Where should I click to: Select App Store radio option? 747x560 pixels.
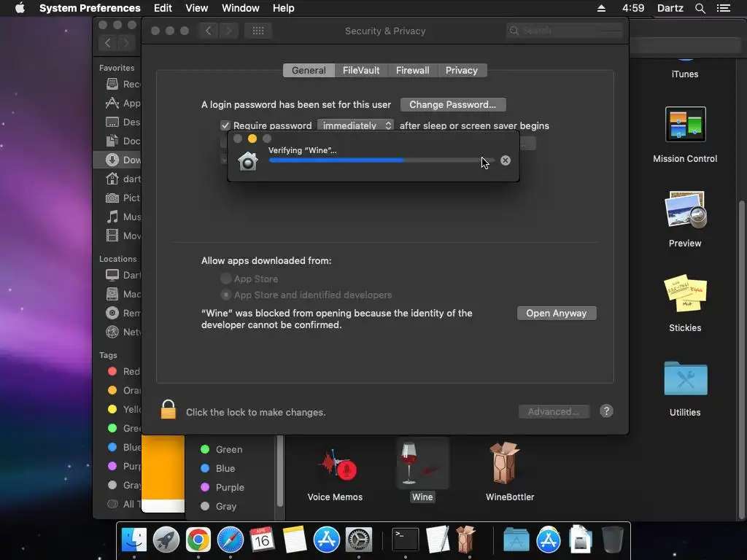click(226, 279)
